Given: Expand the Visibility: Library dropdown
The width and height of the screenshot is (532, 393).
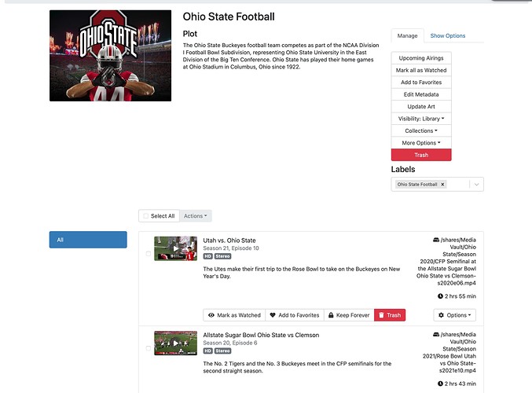Looking at the screenshot, I should click(421, 119).
